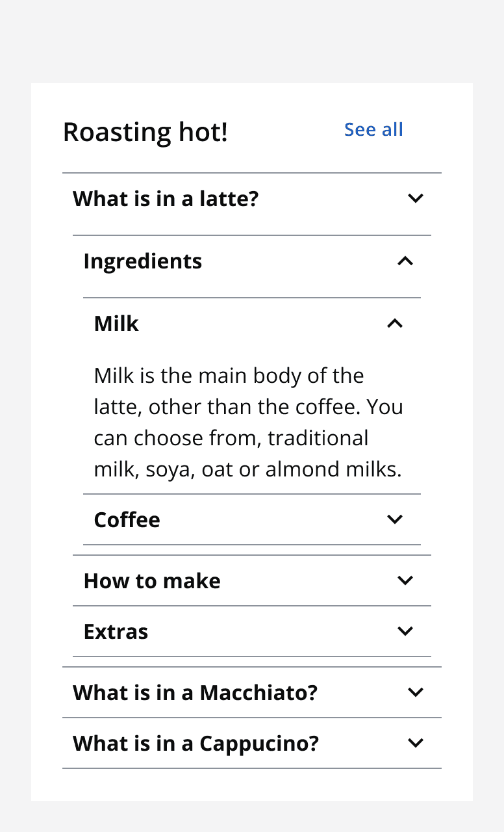
Task: Toggle the "Milk" accordion title
Action: (x=116, y=323)
